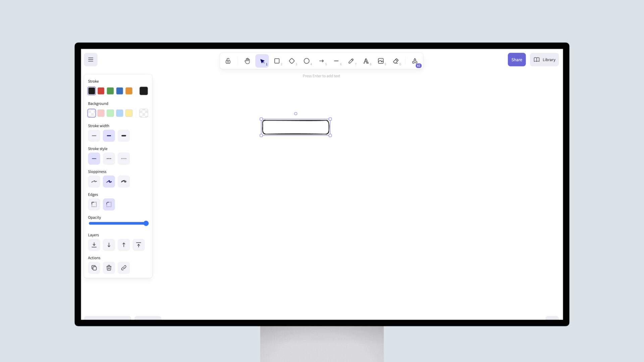Select the Diamond tool
Viewport: 644px width, 362px height.
(x=292, y=61)
